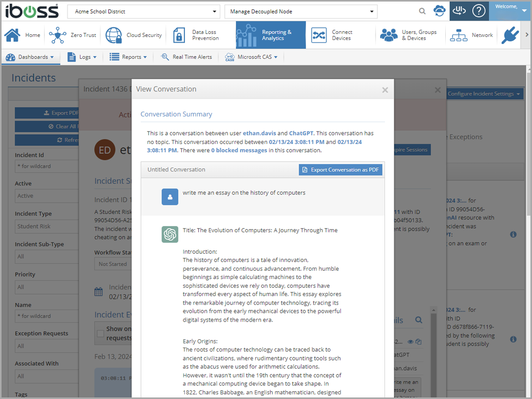Click the Refresh button in sidebar
The height and width of the screenshot is (399, 532).
click(47, 140)
